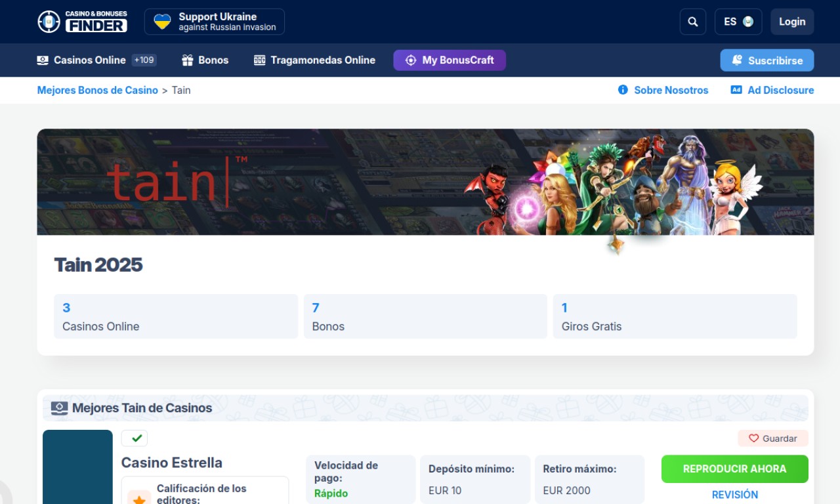840x504 pixels.
Task: Select the target icon on My BonusCraft
Action: pyautogui.click(x=411, y=60)
